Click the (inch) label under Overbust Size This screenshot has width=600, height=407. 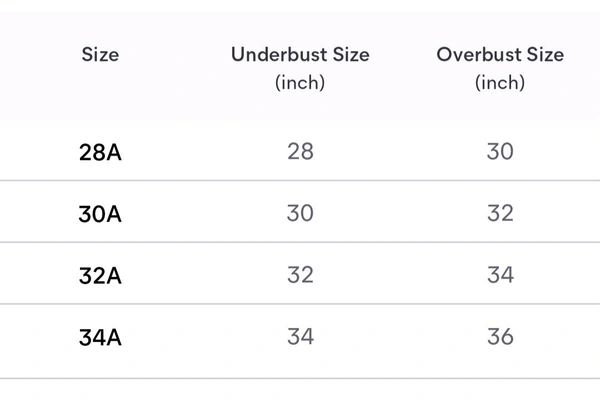(x=500, y=82)
